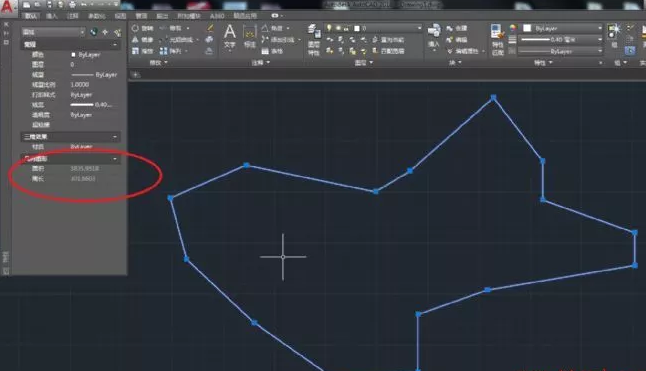Click the Plot printer icon in quick access toolbar
Screen dimensions: 646x371
(x=73, y=5)
